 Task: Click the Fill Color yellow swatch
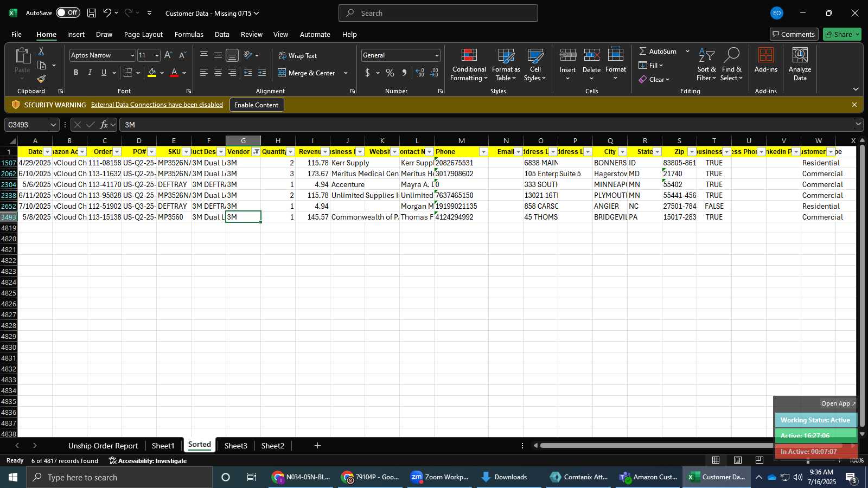click(x=152, y=73)
